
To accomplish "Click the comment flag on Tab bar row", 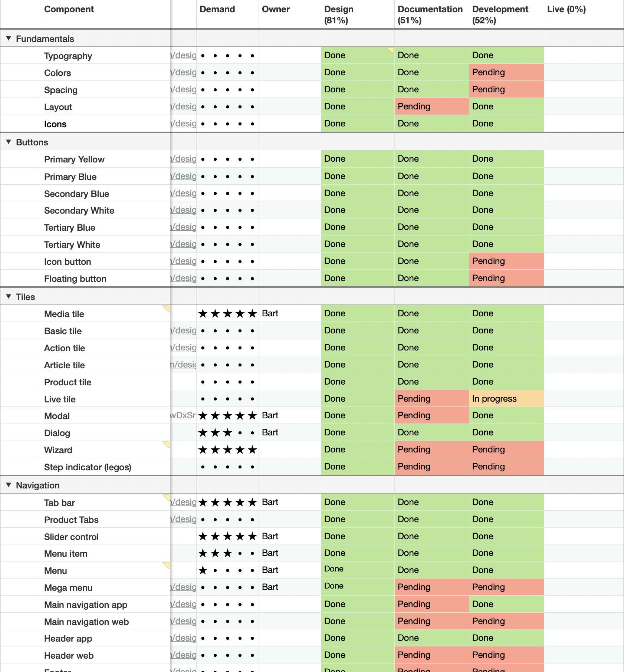I will 167,497.
